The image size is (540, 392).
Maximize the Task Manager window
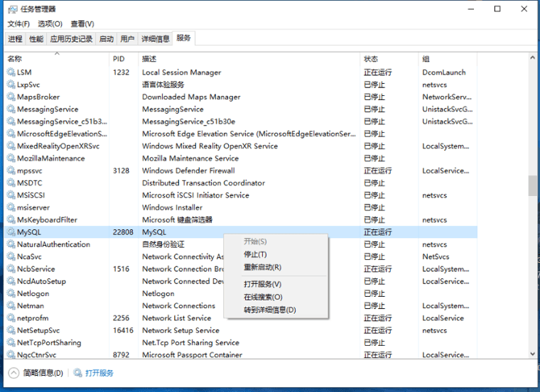tap(497, 9)
